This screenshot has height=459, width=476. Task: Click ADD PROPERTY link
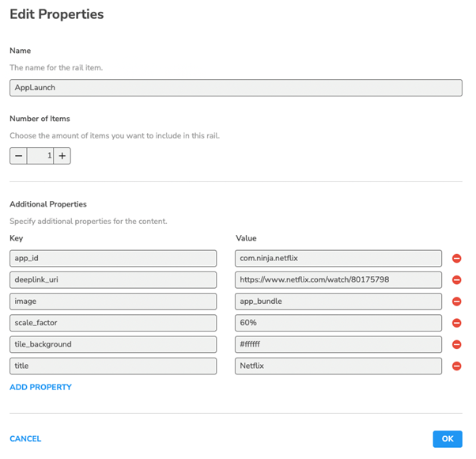40,387
